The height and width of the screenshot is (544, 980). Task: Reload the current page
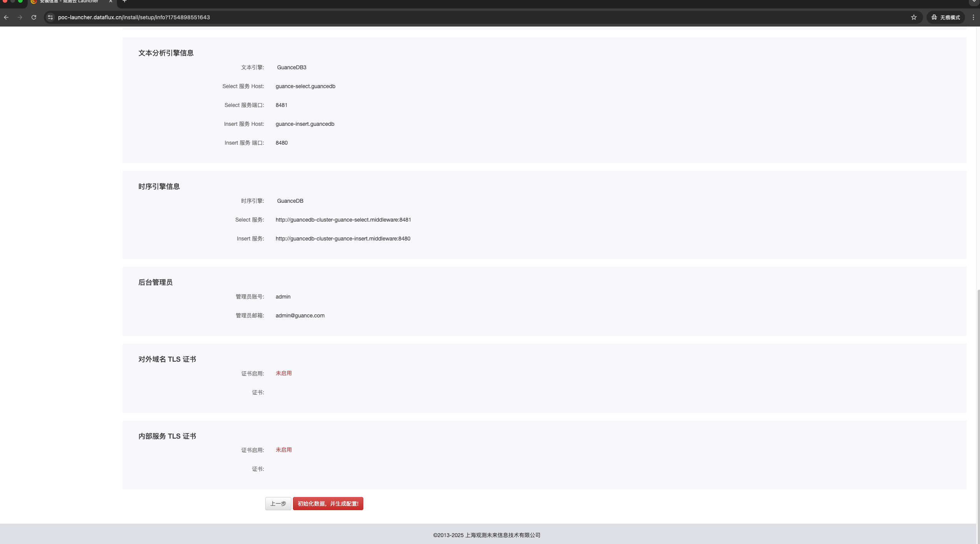[34, 17]
